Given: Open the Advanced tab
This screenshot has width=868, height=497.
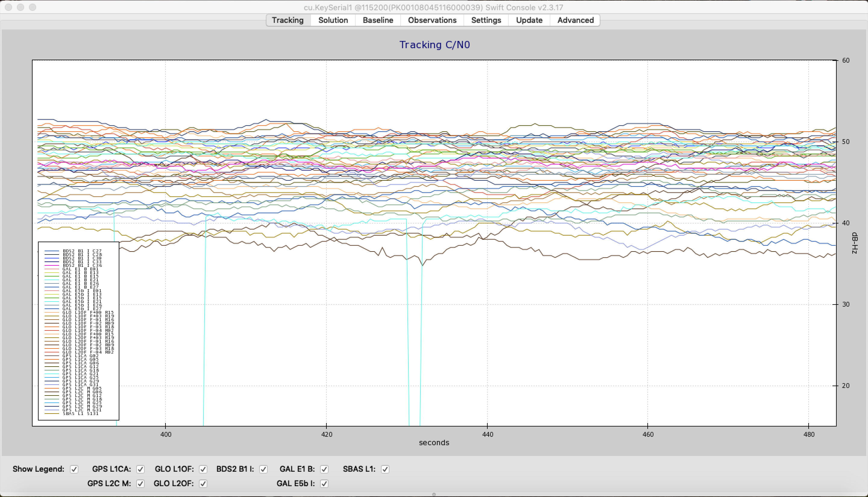Looking at the screenshot, I should click(x=575, y=20).
